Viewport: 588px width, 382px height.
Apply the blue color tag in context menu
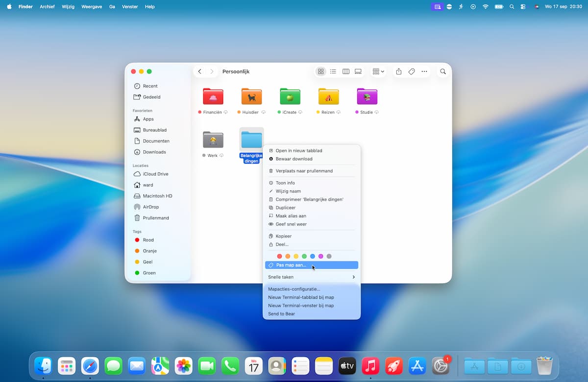pos(313,256)
